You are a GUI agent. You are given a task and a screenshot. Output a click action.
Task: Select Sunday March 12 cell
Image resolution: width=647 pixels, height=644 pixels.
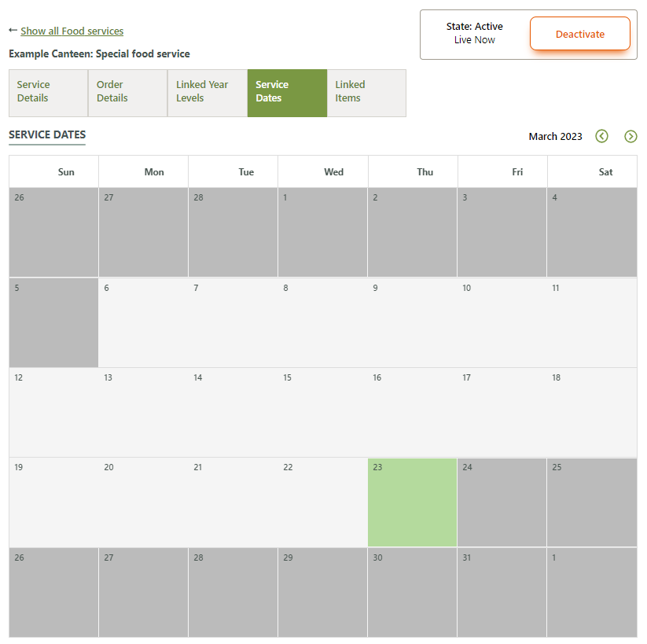coord(53,412)
